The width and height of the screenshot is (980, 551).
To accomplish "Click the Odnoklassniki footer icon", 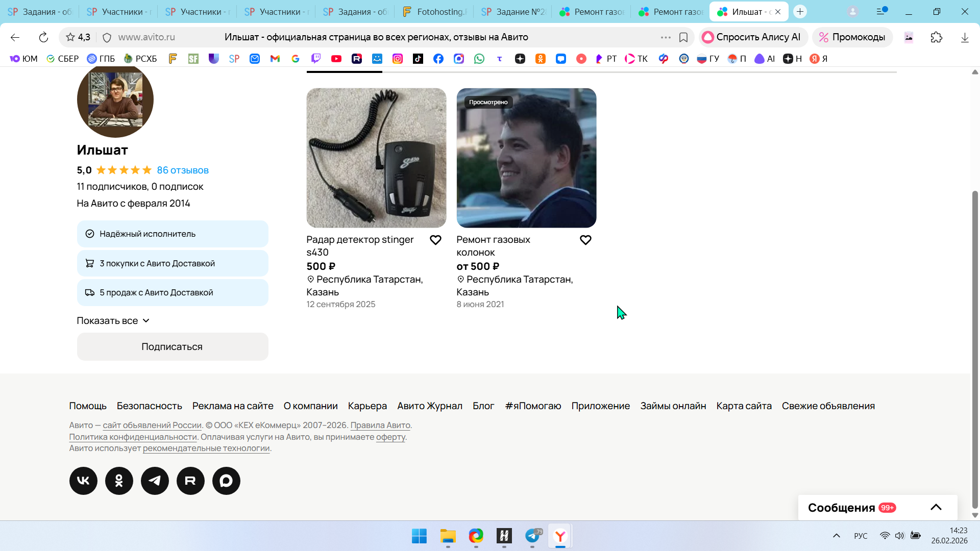I will [119, 481].
